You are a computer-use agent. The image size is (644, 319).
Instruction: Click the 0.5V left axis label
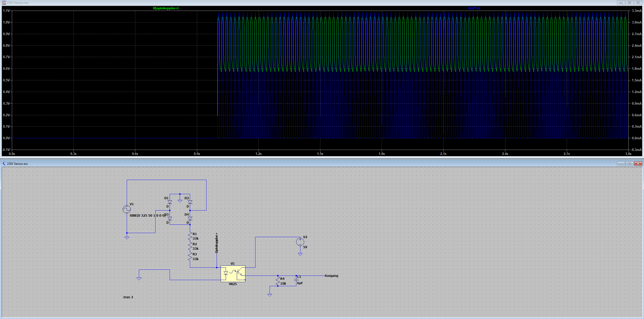(x=6, y=80)
